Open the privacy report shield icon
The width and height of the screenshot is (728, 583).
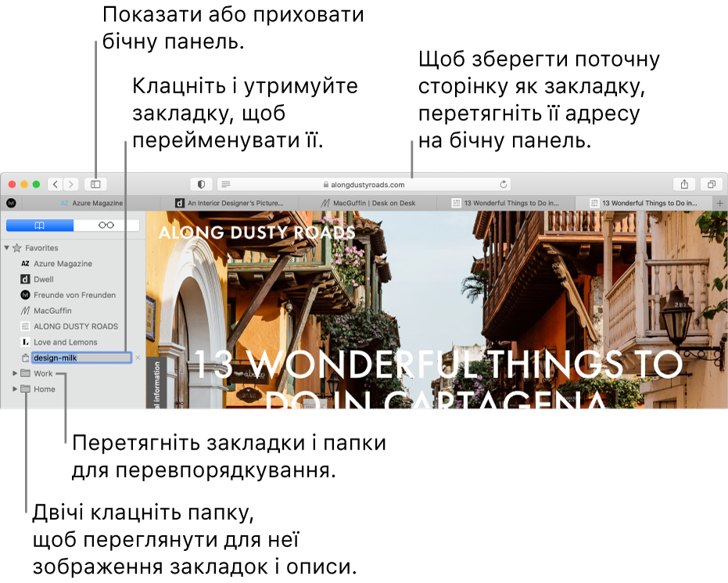[x=201, y=185]
